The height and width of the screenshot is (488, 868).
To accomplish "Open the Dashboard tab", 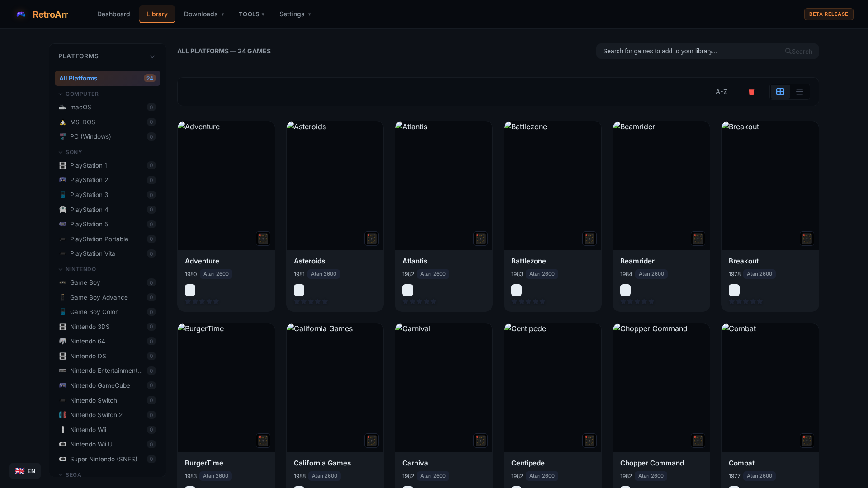I will pos(113,14).
